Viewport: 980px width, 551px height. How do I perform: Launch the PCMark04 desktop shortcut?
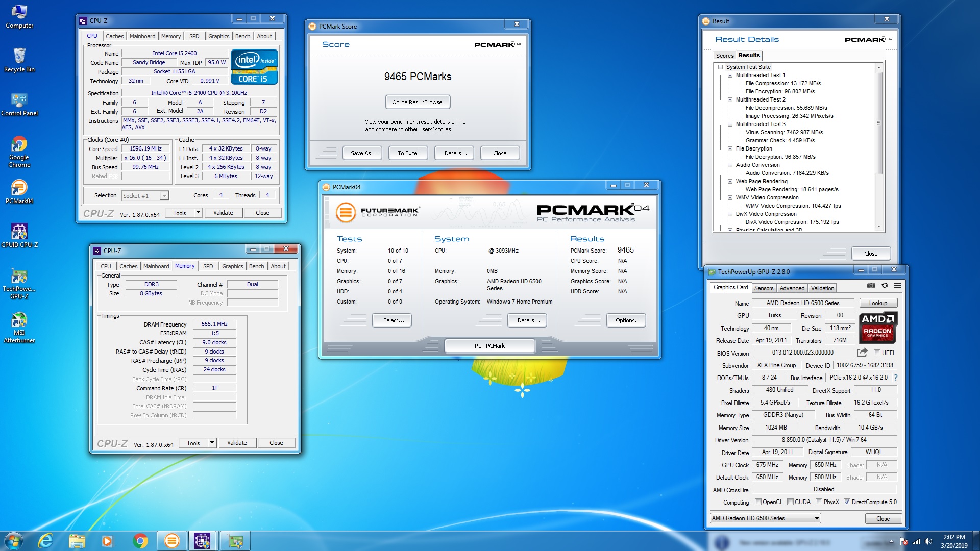click(x=19, y=192)
